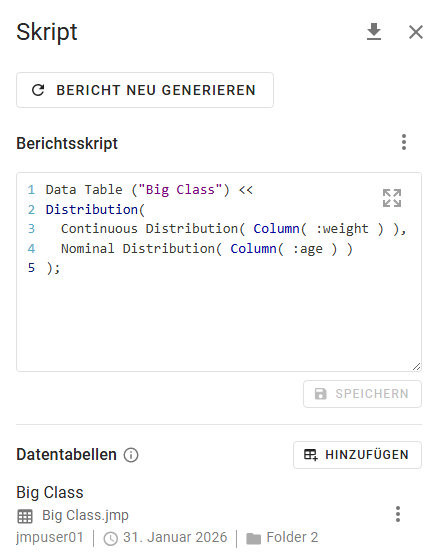Click the SPEICHERN button

[362, 394]
